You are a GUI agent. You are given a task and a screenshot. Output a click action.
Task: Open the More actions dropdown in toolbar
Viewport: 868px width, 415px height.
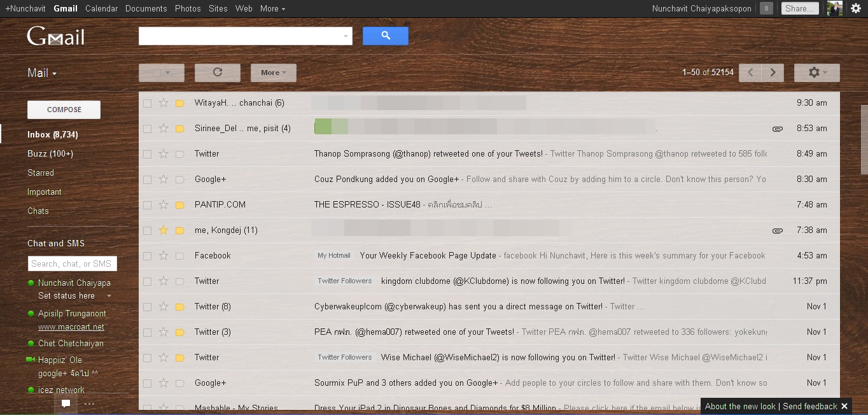(274, 73)
